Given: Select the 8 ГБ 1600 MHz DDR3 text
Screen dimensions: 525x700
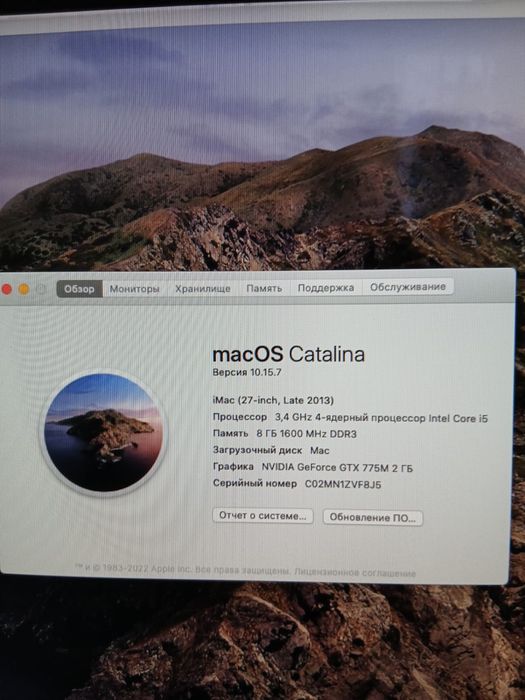Looking at the screenshot, I should (307, 433).
